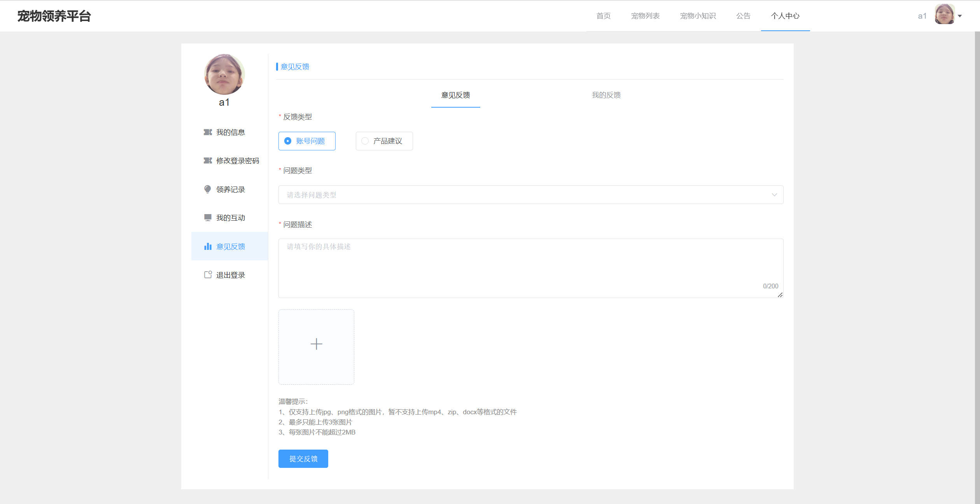Click the 问题类型 field label
The image size is (980, 504).
(297, 171)
